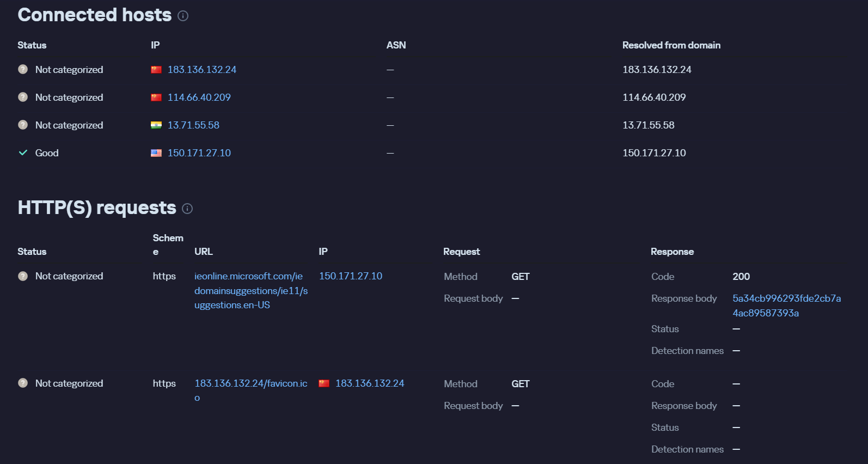Viewport: 868px width, 464px height.
Task: Click the Response column header
Action: 673,252
